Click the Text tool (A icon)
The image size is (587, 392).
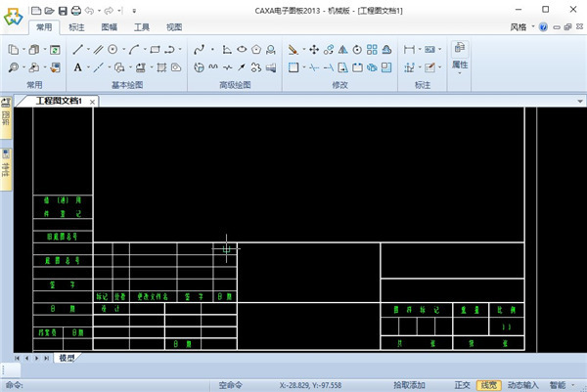[77, 67]
